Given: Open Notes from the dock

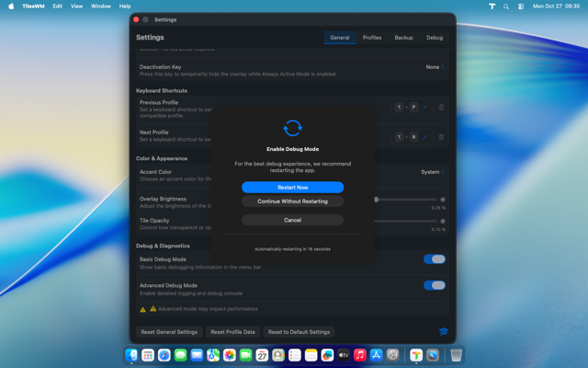Looking at the screenshot, I should click(311, 355).
